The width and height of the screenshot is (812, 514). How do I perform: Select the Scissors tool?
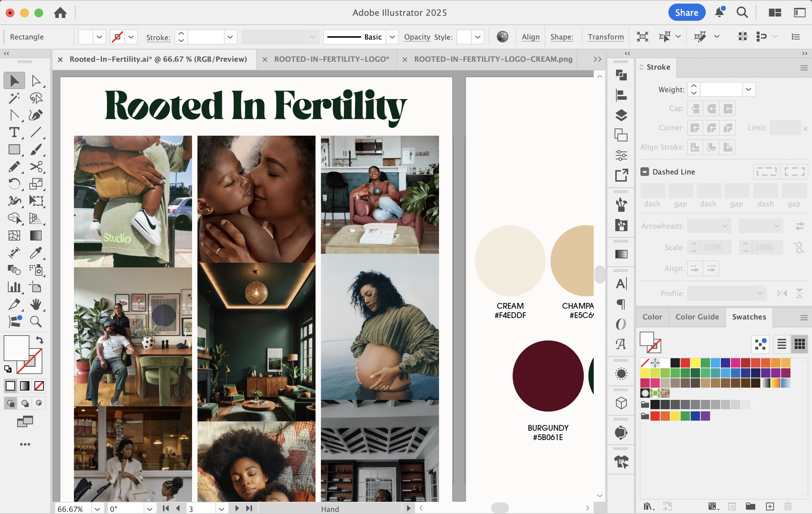pos(36,167)
